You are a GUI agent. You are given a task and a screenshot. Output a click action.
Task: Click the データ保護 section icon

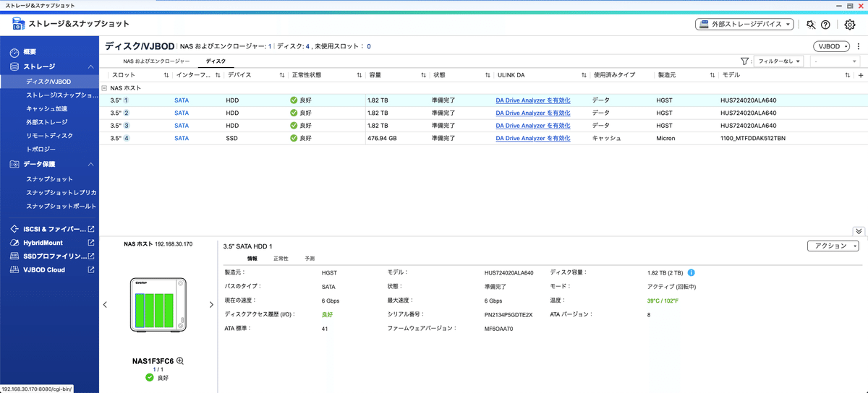point(15,164)
